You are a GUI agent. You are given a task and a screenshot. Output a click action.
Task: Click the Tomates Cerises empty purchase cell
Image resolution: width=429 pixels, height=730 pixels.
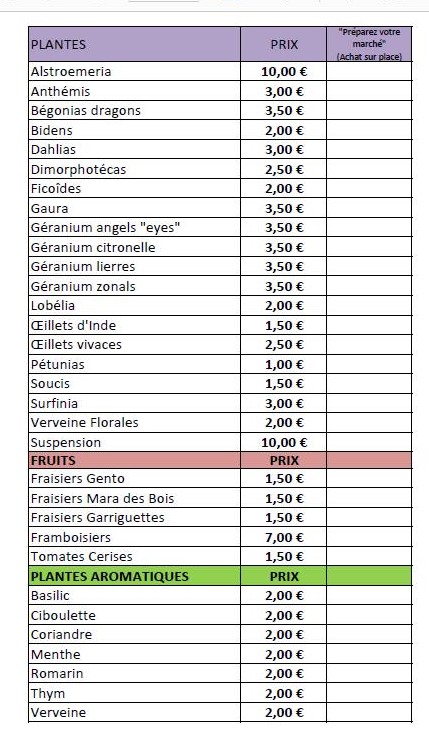click(369, 556)
